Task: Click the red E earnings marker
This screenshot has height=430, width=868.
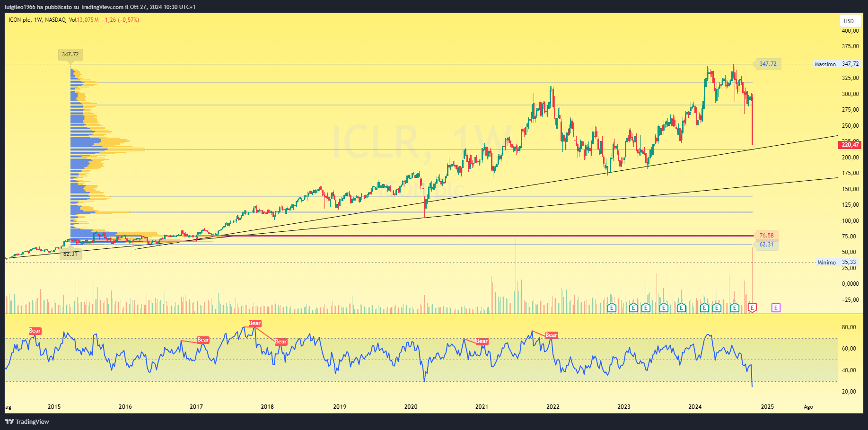Action: 752,308
